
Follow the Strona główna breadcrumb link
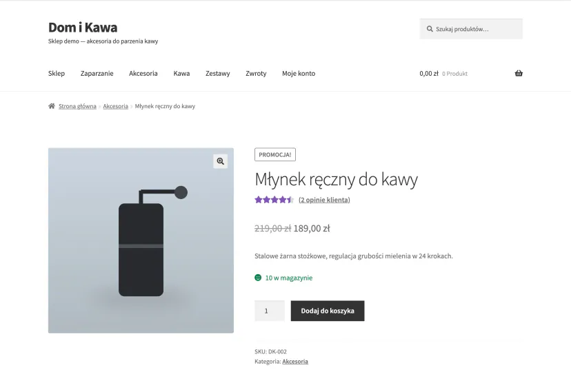pos(77,106)
